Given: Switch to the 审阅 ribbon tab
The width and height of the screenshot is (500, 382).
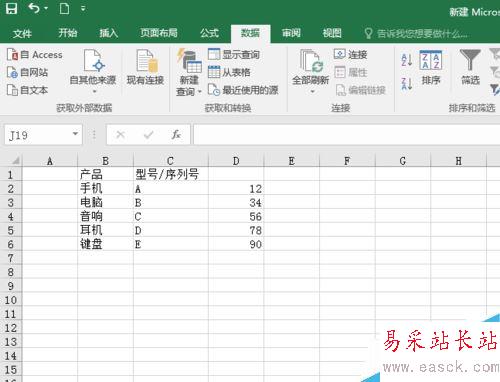Looking at the screenshot, I should point(291,33).
